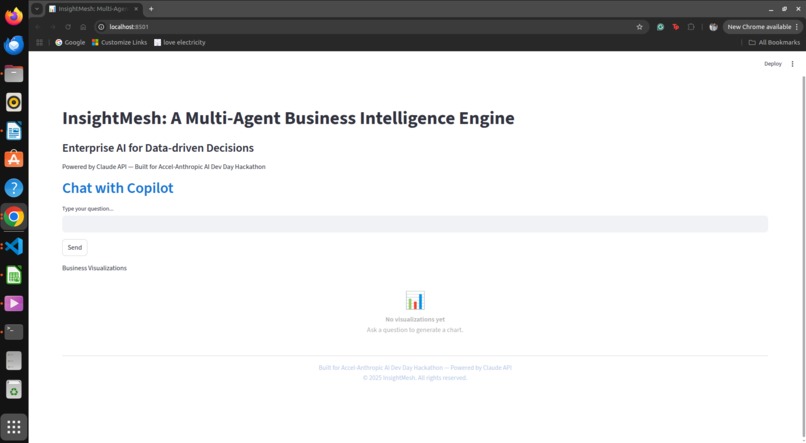Click Enterprise AI for Data-driven Decisions subtitle
The width and height of the screenshot is (806, 443).
click(158, 148)
